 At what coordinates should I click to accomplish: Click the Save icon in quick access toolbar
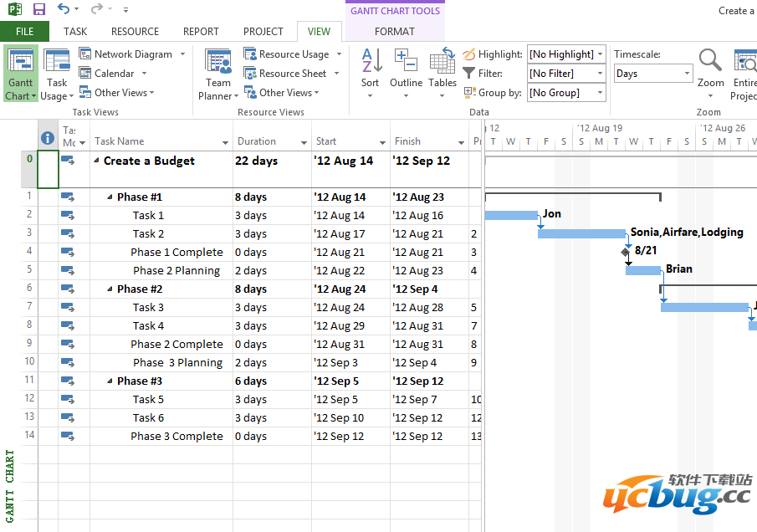(38, 9)
